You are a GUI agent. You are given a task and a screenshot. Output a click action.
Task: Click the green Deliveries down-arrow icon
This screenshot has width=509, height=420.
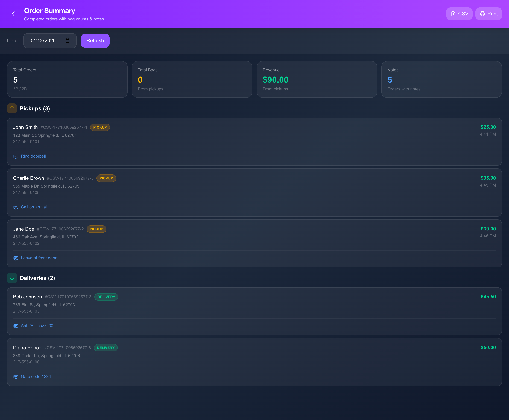12,278
